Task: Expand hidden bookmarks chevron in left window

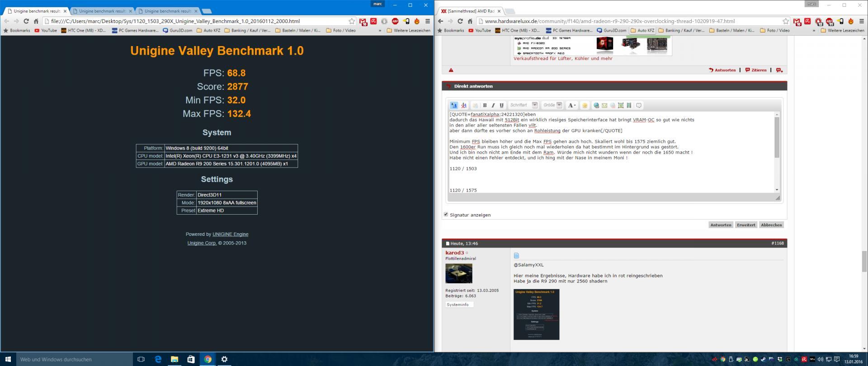Action: coord(380,31)
